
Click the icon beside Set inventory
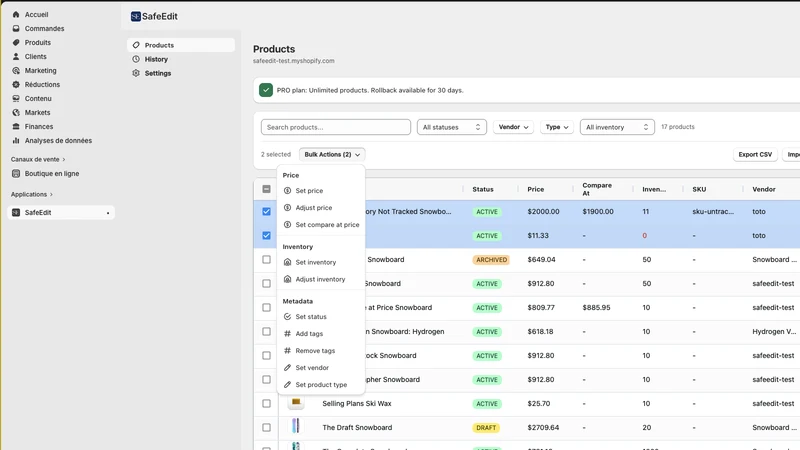(287, 262)
